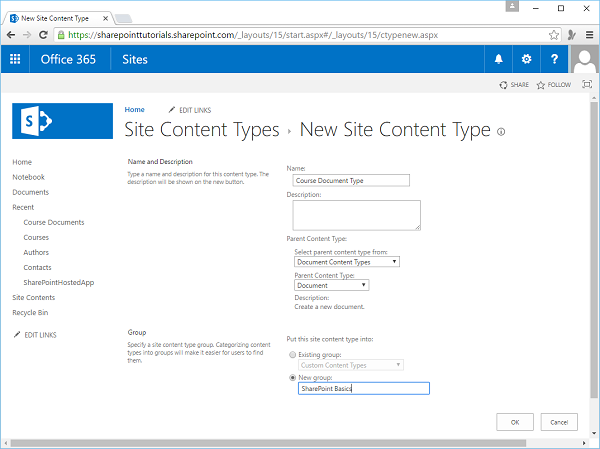Open Course Documents in left navigation
Image resolution: width=600 pixels, height=449 pixels.
pyautogui.click(x=53, y=222)
